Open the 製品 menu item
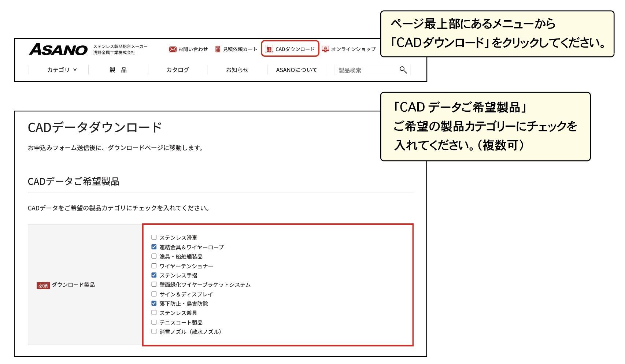Viewport: 625px width, 364px height. 118,70
